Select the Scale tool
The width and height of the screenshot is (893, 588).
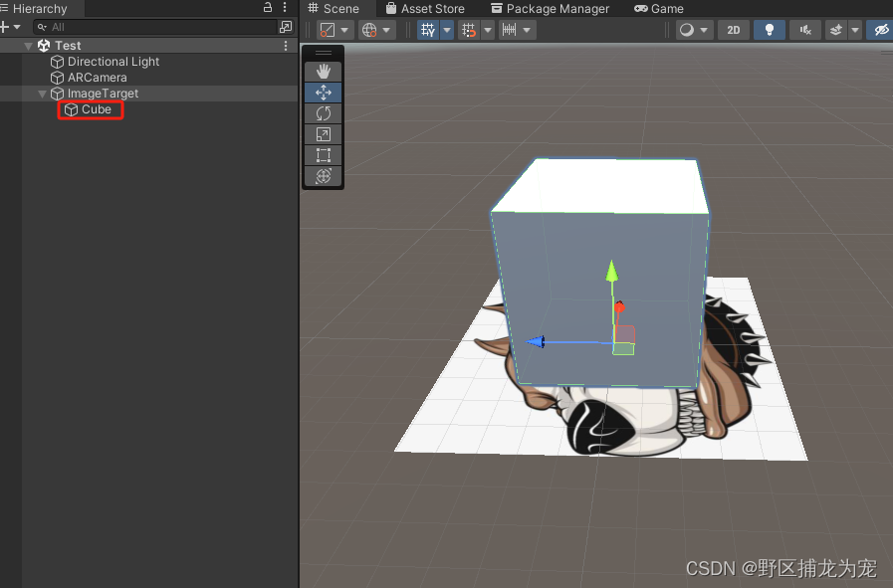point(323,134)
